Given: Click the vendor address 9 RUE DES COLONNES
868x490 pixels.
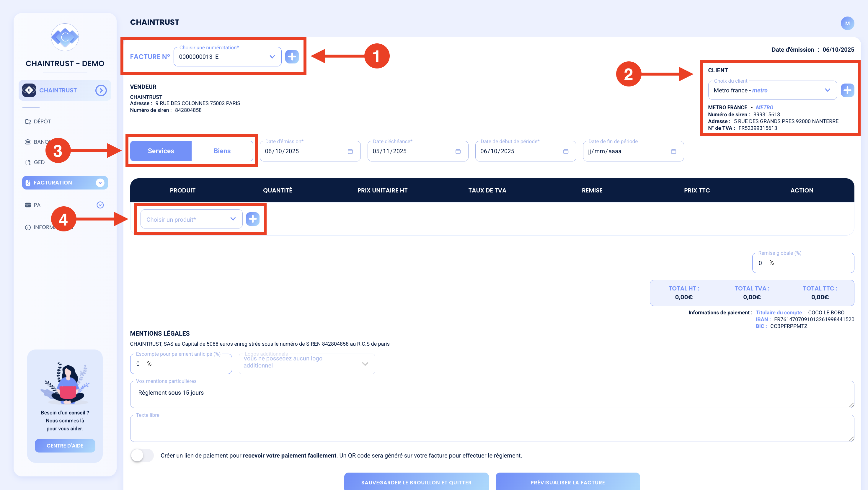Looking at the screenshot, I should [x=198, y=103].
